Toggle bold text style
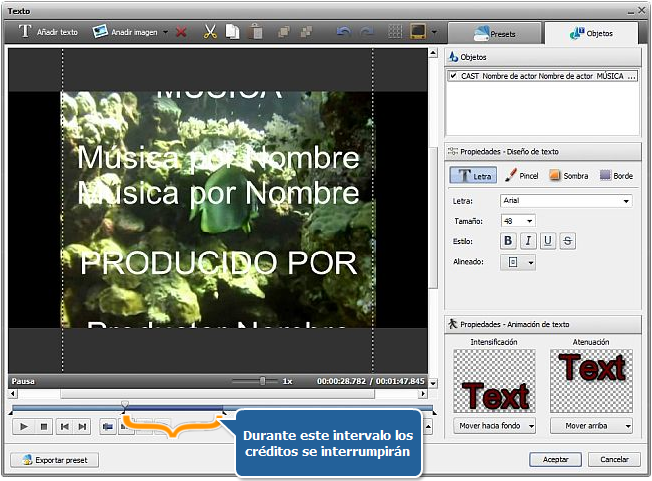 tap(508, 240)
